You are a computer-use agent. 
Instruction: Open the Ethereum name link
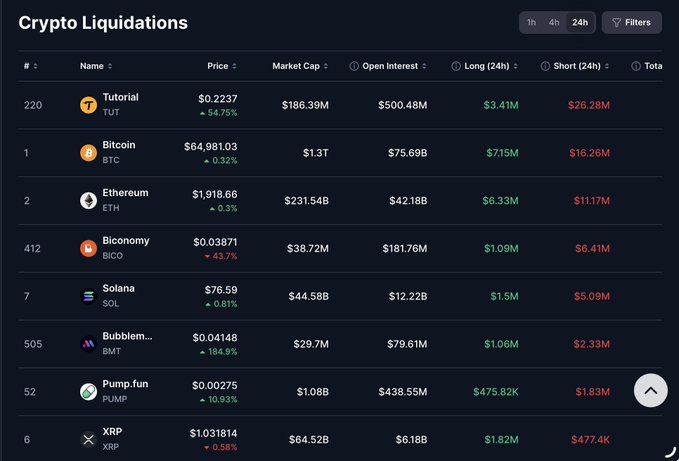(x=125, y=193)
